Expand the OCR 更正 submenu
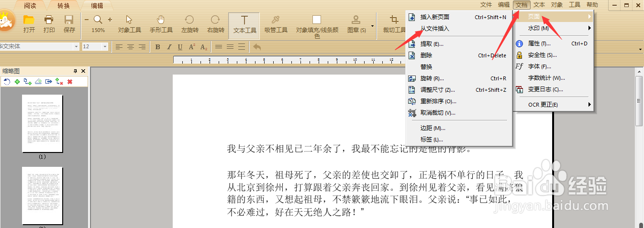This screenshot has width=644, height=228. pos(554,104)
